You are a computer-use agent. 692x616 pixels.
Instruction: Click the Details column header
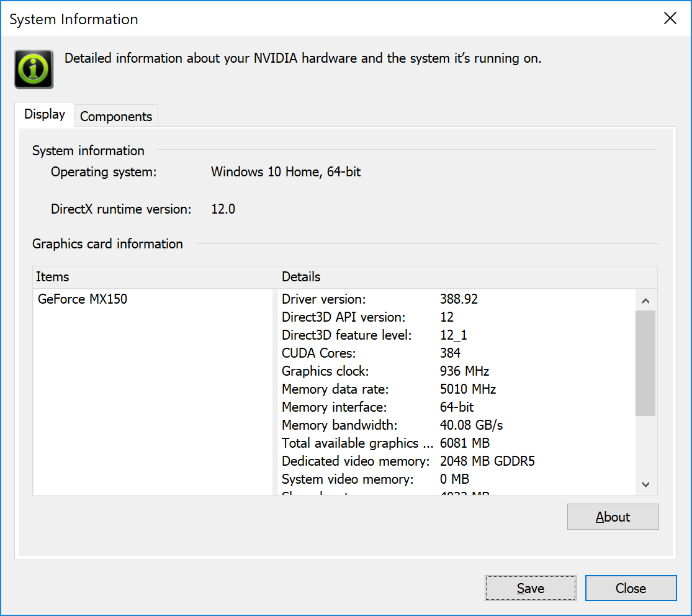click(x=302, y=277)
